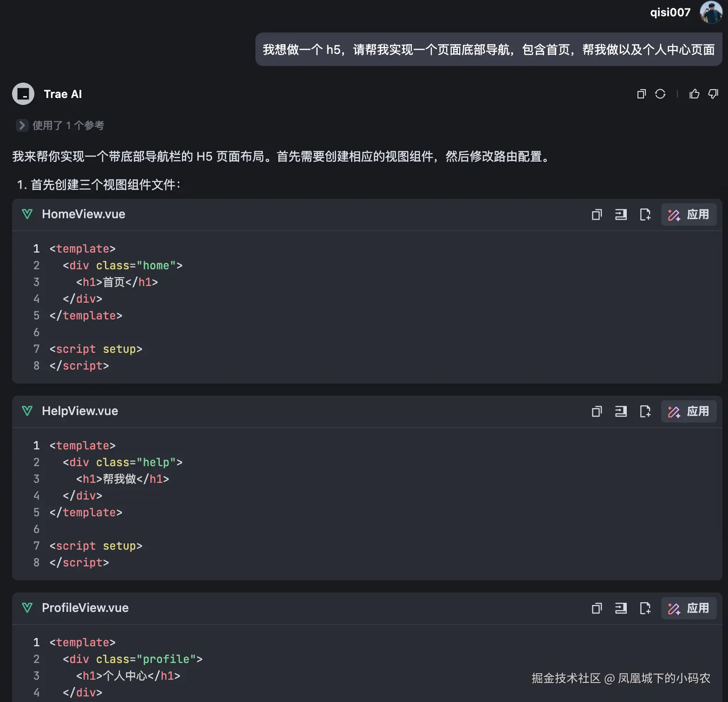Image resolution: width=728 pixels, height=702 pixels.
Task: Click the Trae AI logo icon
Action: pyautogui.click(x=23, y=94)
